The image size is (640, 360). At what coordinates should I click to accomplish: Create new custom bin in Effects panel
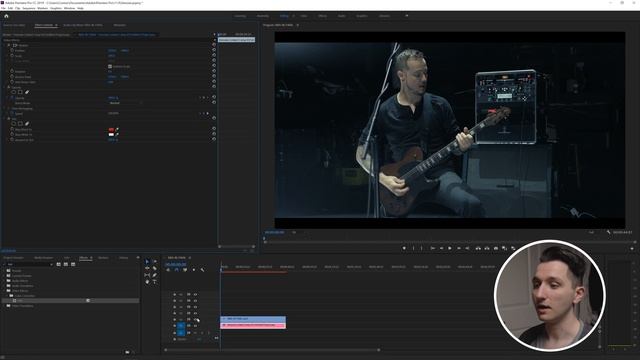click(x=127, y=352)
